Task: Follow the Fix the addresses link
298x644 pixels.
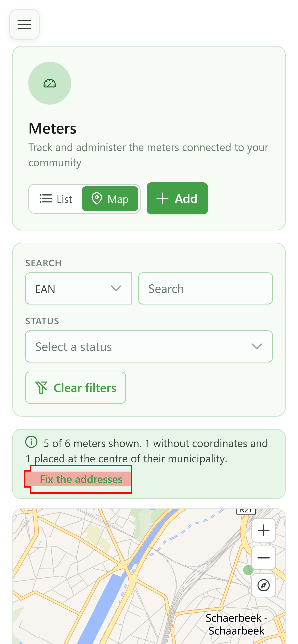Action: (x=81, y=479)
